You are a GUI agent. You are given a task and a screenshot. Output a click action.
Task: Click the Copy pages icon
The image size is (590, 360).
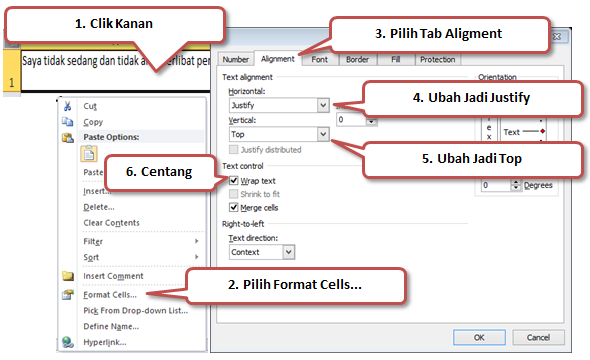(x=67, y=122)
